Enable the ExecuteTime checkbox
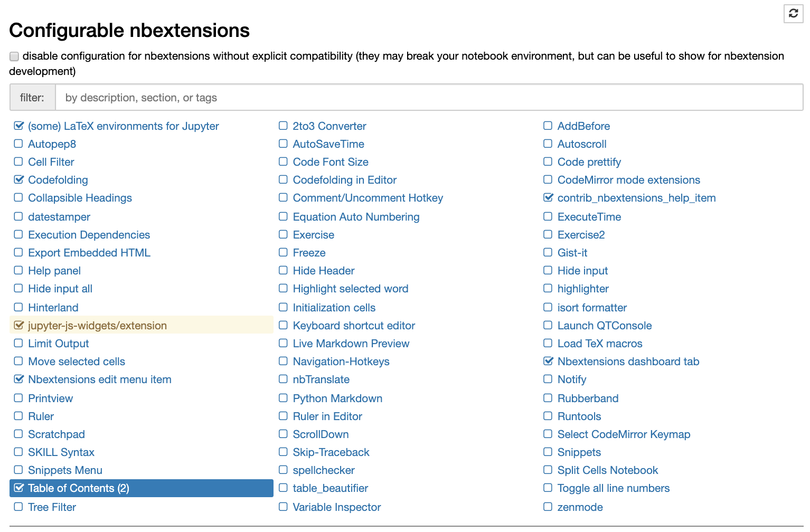The height and width of the screenshot is (532, 810). click(x=548, y=216)
